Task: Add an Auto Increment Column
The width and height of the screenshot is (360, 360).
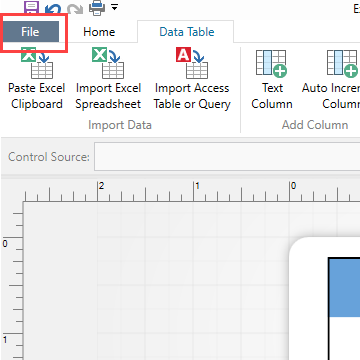Action: coord(331,79)
